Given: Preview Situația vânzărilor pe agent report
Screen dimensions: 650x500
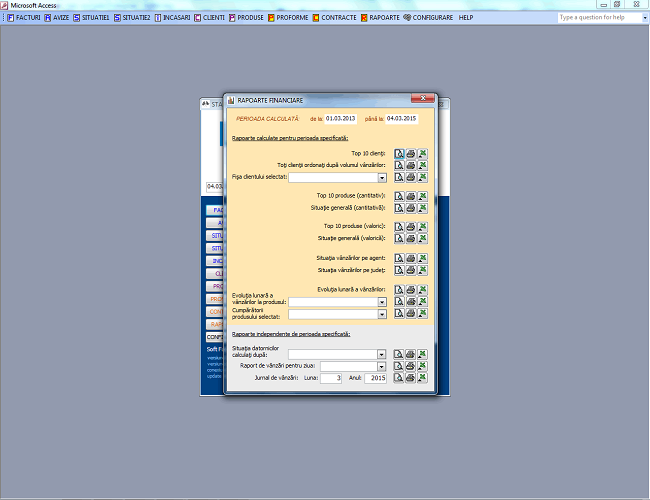Looking at the screenshot, I should click(x=399, y=258).
